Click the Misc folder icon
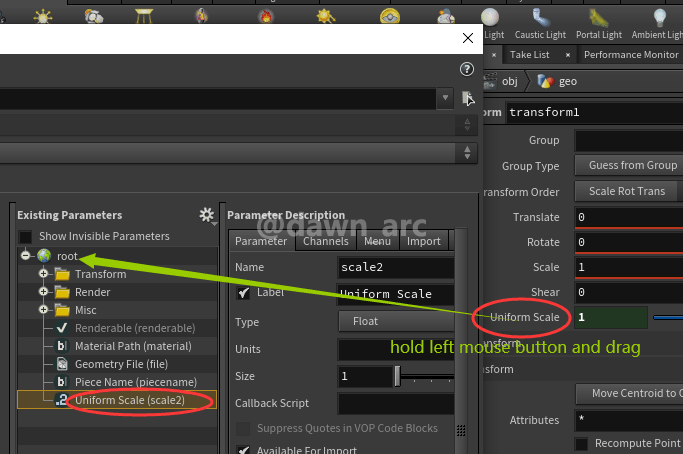Image resolution: width=683 pixels, height=454 pixels. [62, 310]
